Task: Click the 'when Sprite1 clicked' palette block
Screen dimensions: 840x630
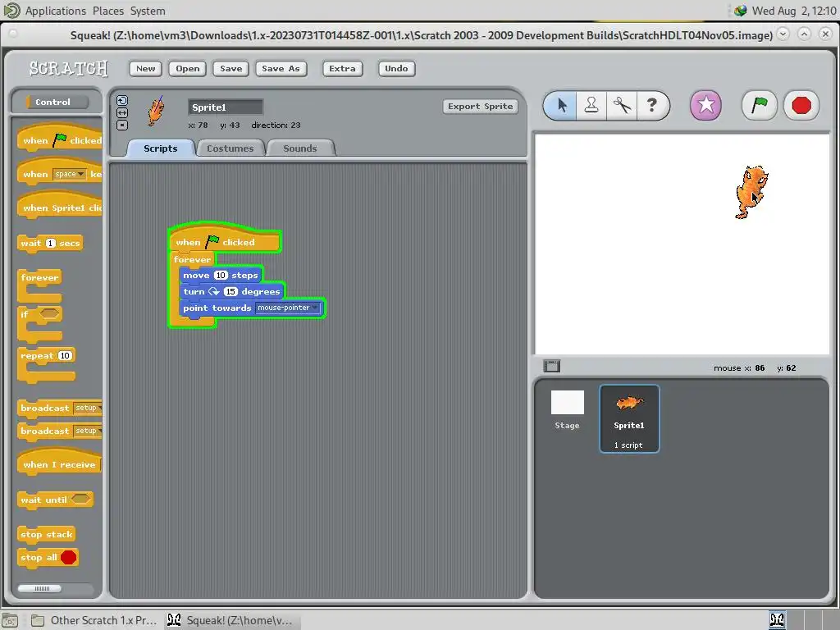Action: pos(60,206)
